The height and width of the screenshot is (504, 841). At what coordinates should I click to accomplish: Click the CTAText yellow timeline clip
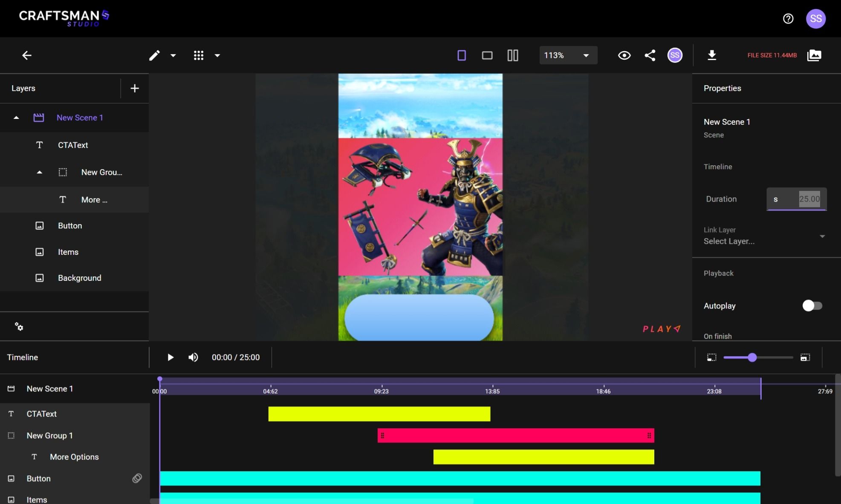[x=379, y=414]
